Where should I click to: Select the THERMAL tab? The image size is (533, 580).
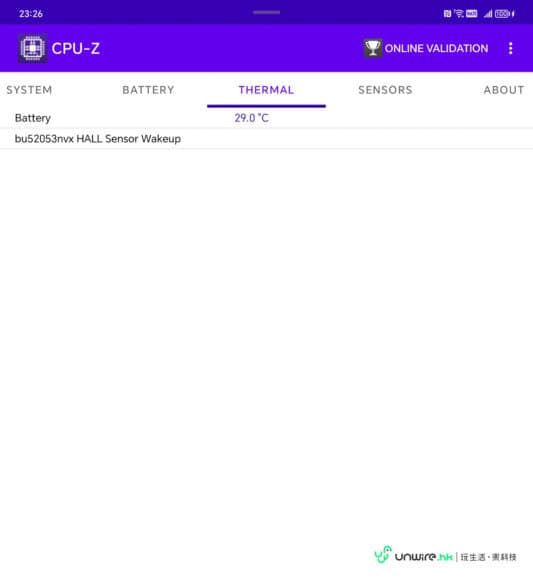point(266,90)
